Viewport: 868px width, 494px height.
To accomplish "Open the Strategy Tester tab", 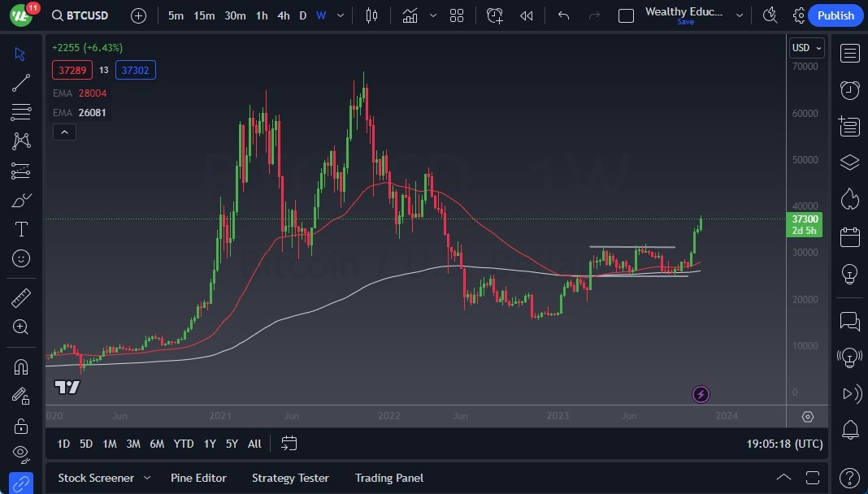I will point(290,478).
